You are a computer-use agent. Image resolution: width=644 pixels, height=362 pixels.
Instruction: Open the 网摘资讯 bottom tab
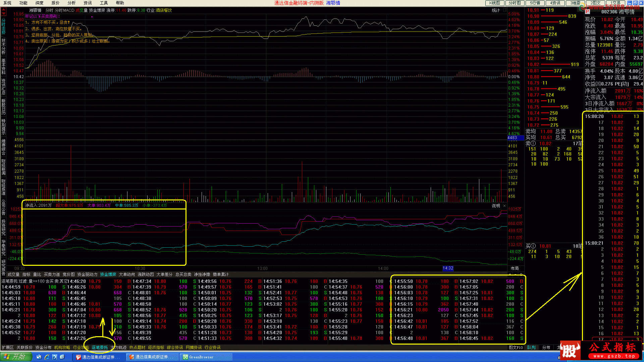coord(194,348)
